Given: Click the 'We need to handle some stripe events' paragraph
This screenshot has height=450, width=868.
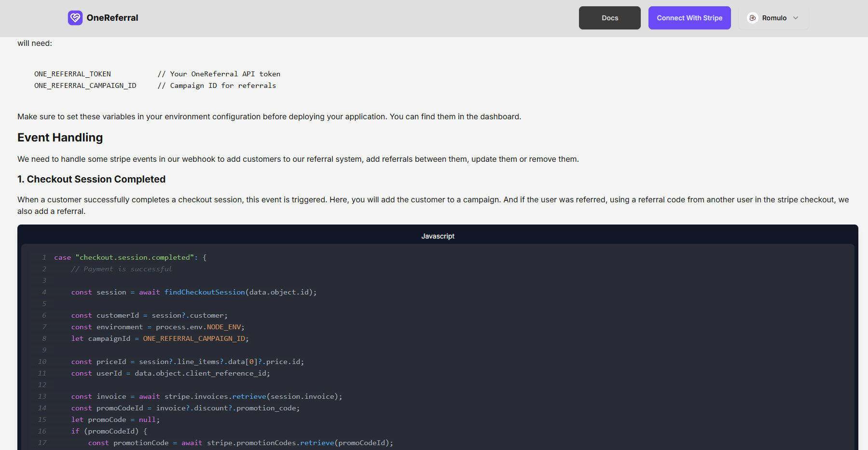Looking at the screenshot, I should [x=298, y=159].
